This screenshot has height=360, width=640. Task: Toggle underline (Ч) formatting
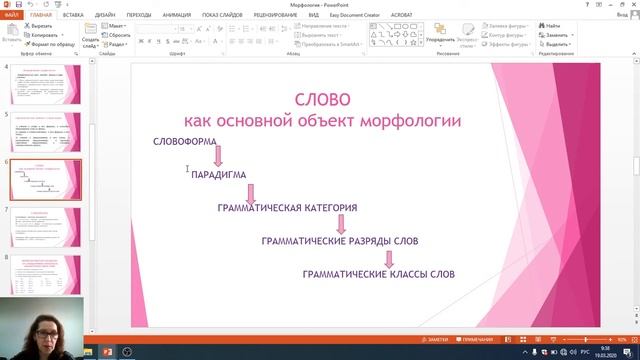tap(159, 41)
